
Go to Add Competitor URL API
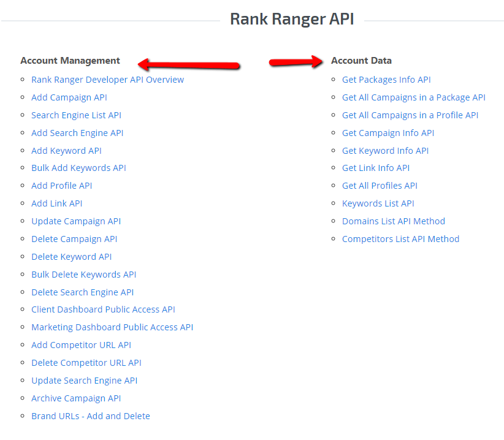click(81, 345)
